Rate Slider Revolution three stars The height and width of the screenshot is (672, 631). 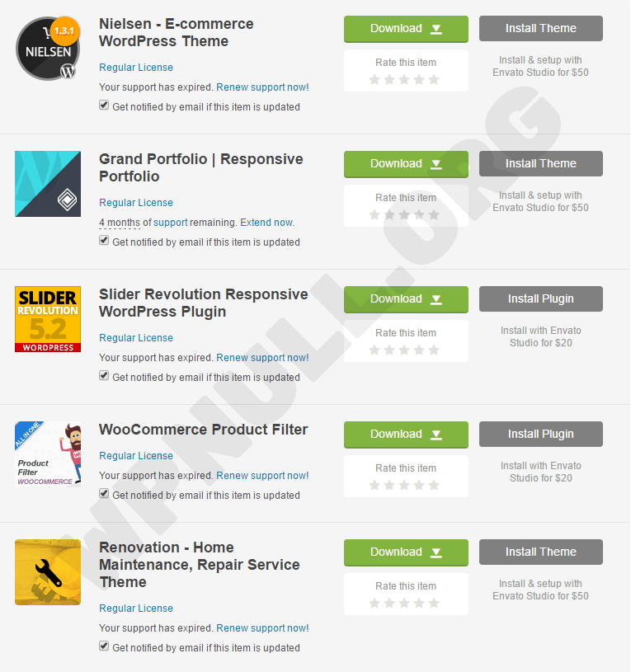click(404, 350)
